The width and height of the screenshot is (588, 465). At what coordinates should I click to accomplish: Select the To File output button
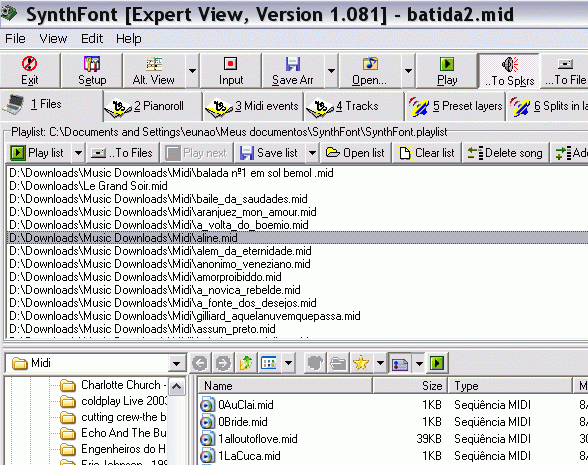(x=565, y=71)
